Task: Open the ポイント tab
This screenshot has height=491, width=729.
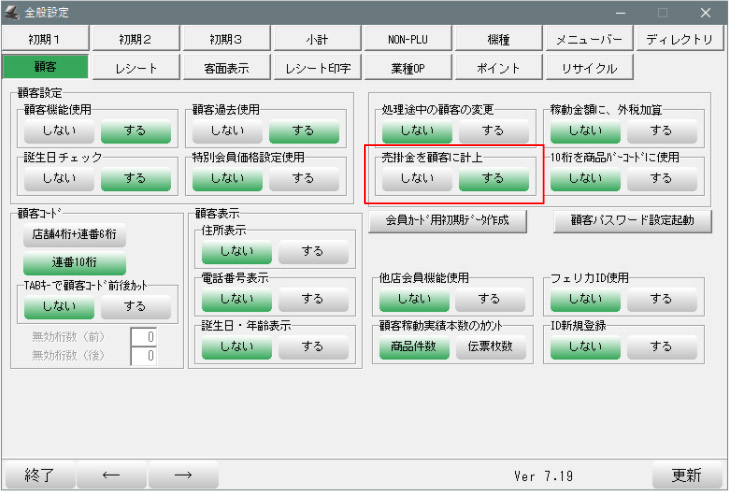Action: coord(499,69)
